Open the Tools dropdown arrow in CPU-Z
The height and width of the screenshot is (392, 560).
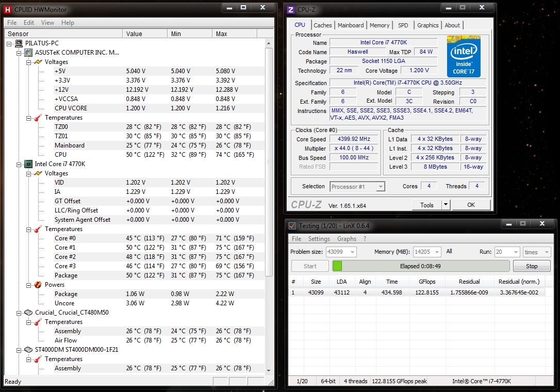446,205
